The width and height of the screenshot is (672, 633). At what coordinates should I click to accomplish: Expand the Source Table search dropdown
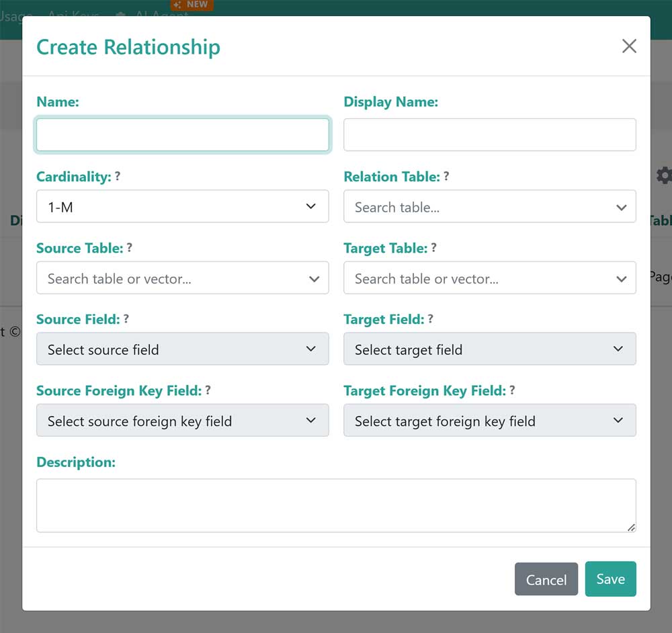(183, 278)
